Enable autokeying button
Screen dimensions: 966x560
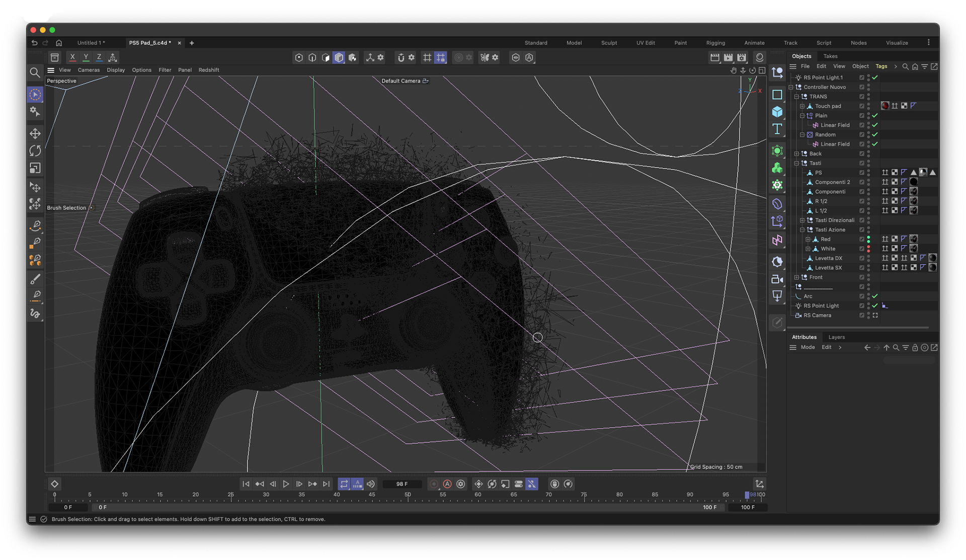(x=447, y=484)
